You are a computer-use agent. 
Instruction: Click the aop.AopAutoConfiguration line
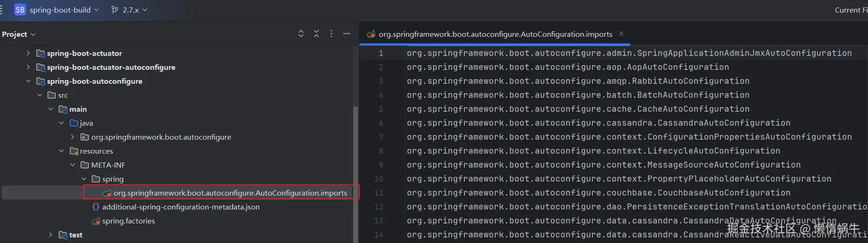click(x=568, y=67)
